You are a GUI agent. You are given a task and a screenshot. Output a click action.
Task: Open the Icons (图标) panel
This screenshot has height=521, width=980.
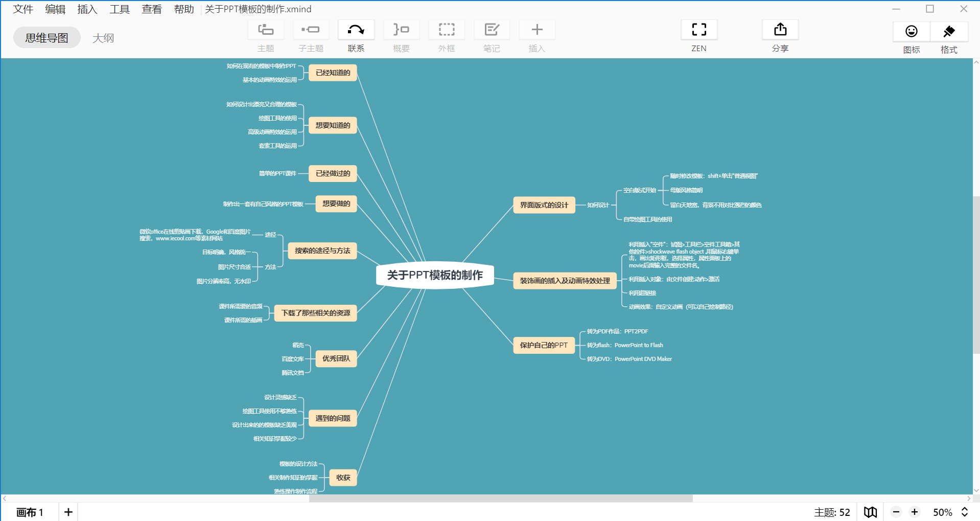click(x=911, y=32)
